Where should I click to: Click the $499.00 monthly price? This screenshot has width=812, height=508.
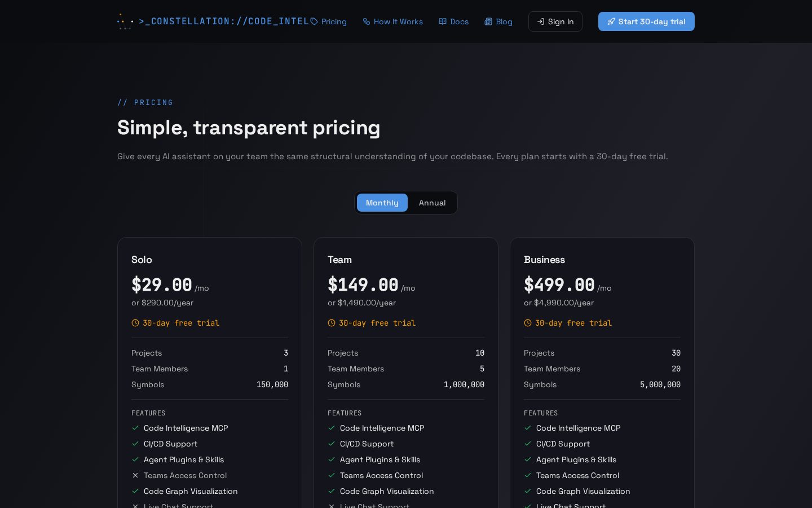(x=559, y=285)
